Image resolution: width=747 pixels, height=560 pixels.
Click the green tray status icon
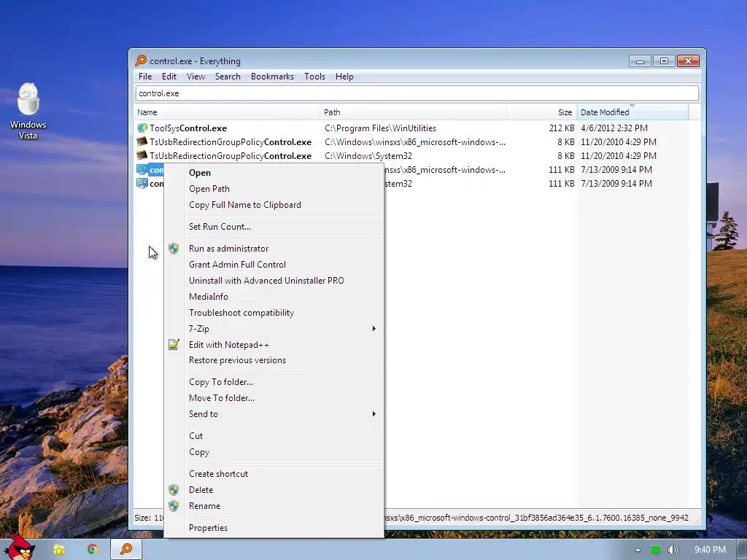click(x=656, y=550)
